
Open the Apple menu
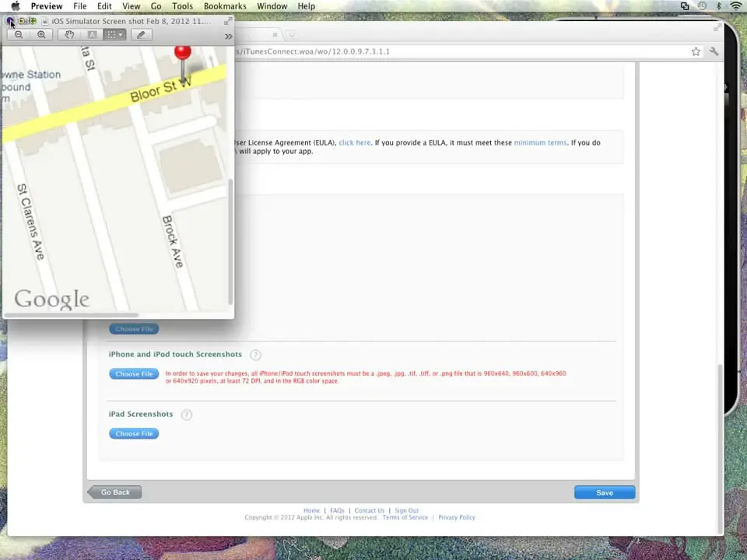16,6
